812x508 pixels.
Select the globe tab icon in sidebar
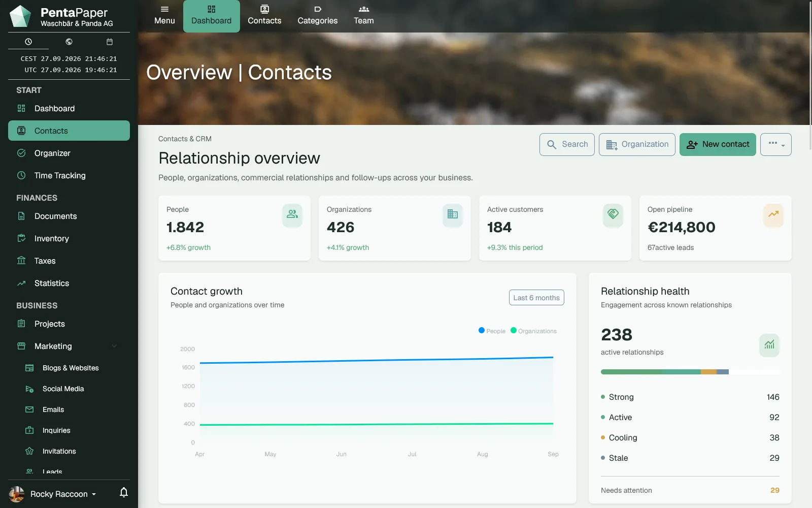click(x=69, y=42)
